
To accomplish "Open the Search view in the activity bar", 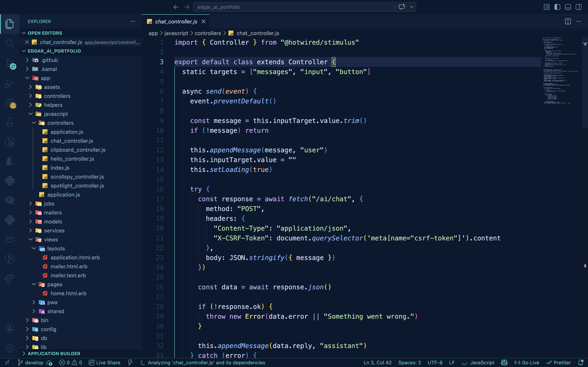I will point(10,43).
